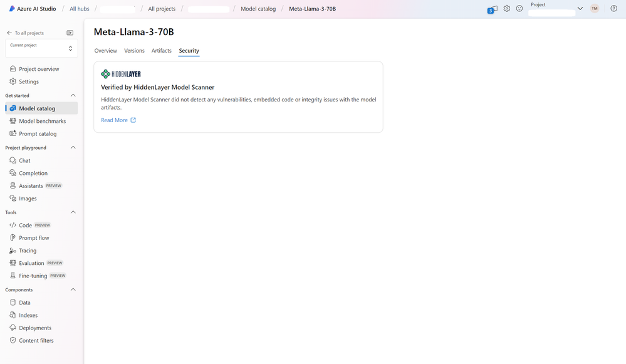Collapse the Tools section chevron
The image size is (626, 364).
click(73, 212)
